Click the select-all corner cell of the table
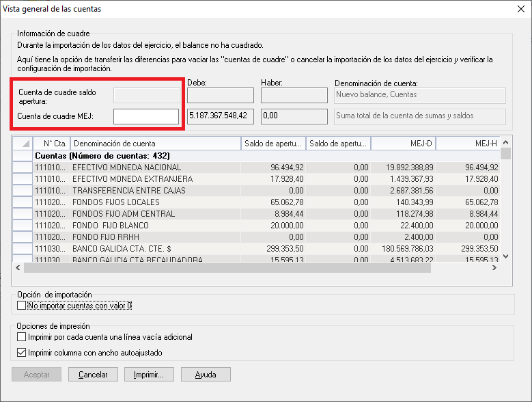 (23, 144)
